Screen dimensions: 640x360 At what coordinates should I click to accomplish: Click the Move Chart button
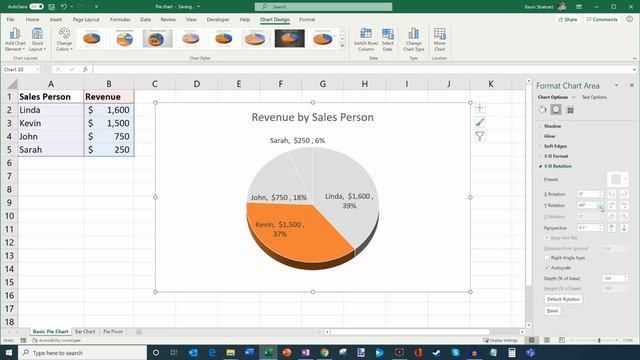440,40
